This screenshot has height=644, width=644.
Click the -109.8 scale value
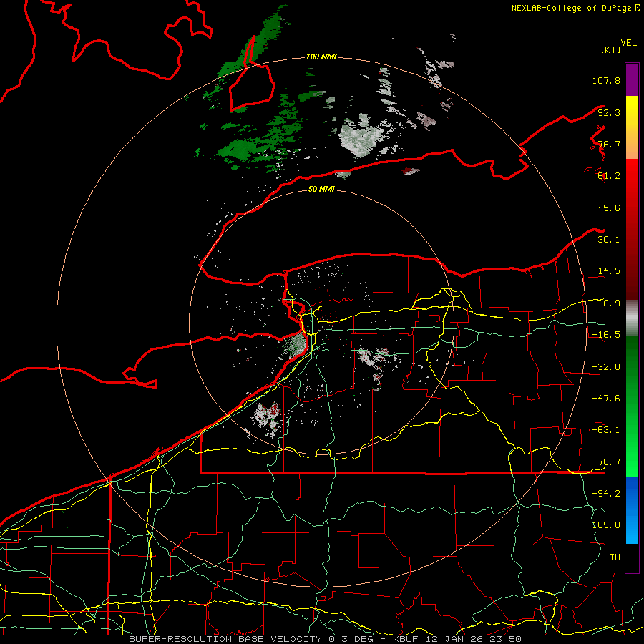pyautogui.click(x=603, y=525)
